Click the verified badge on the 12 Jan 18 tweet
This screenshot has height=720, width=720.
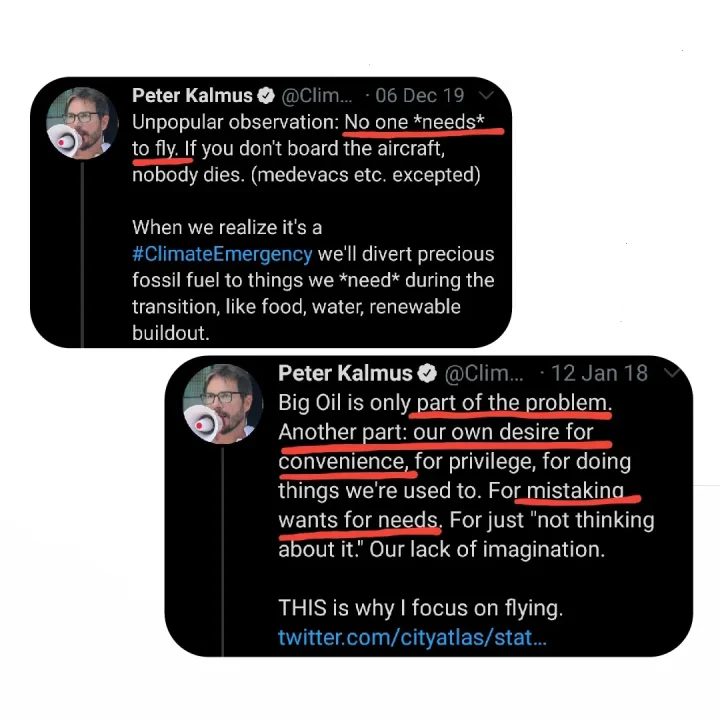point(427,374)
